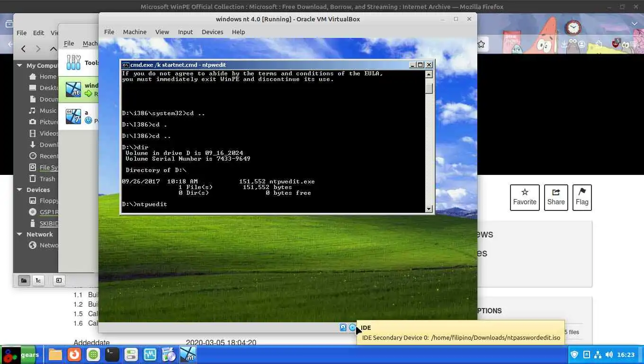
Task: Open disc burner icon in taskbar
Action: 169,355
